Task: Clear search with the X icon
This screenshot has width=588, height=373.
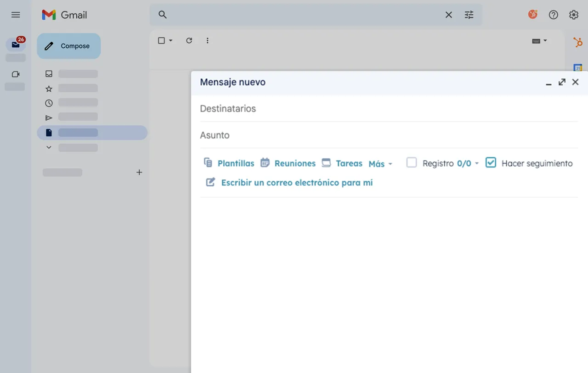Action: click(449, 15)
